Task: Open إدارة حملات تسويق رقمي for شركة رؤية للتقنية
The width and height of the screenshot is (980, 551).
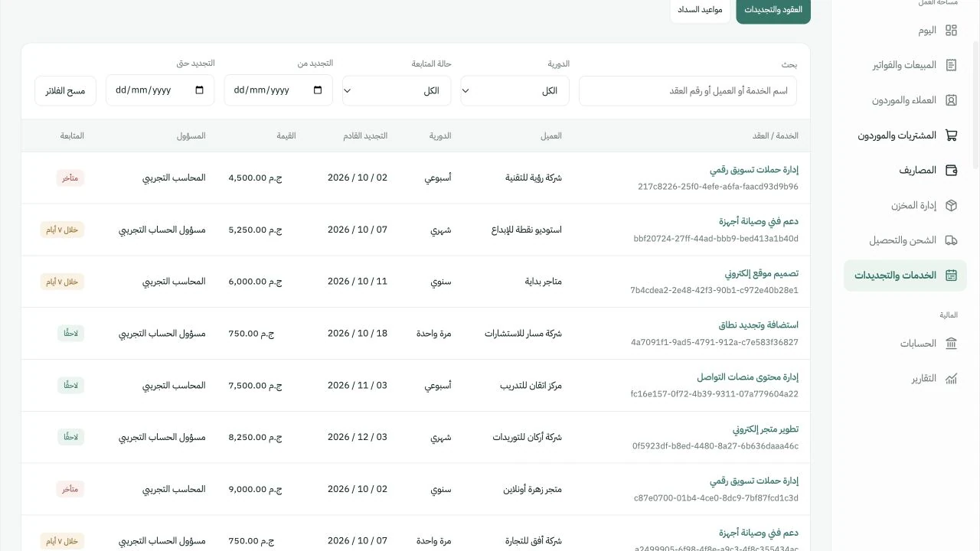Action: click(x=754, y=170)
